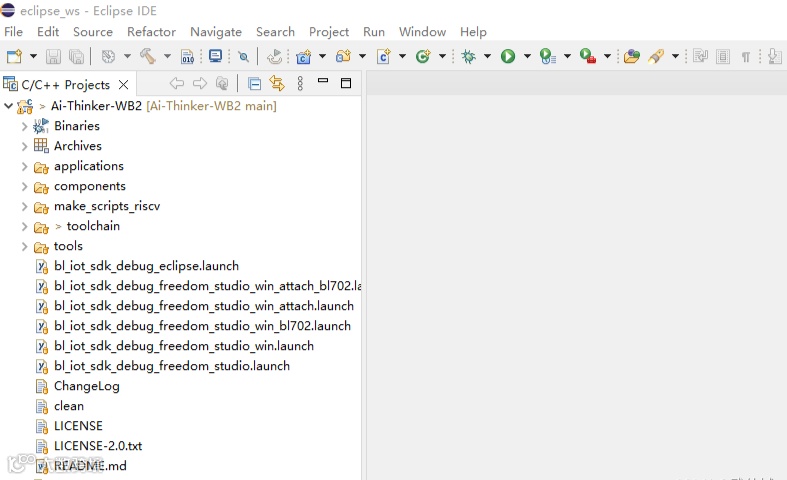This screenshot has height=480, width=787.
Task: Minimize the C/C++ Projects view
Action: pyautogui.click(x=323, y=80)
